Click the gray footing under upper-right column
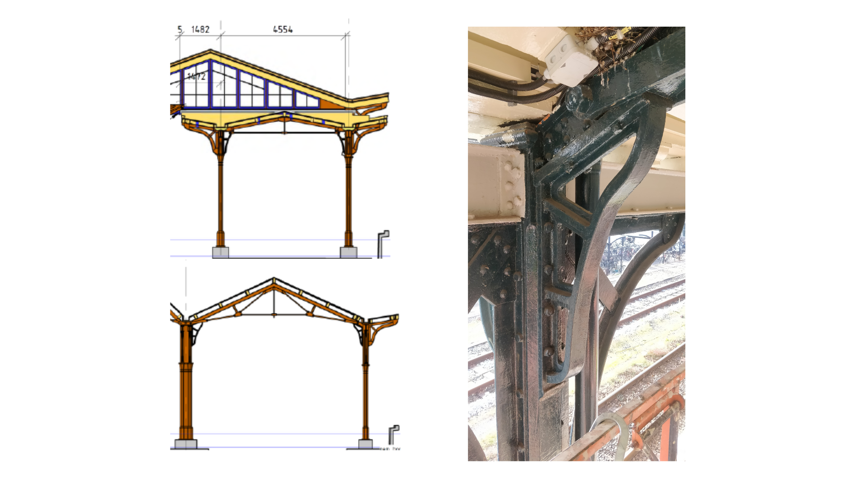Screen dimensions: 868x488 349,252
